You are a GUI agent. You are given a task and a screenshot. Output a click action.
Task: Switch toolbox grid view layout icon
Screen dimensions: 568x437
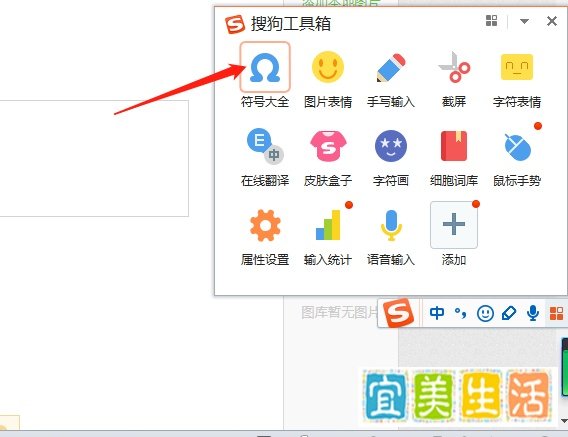click(491, 21)
